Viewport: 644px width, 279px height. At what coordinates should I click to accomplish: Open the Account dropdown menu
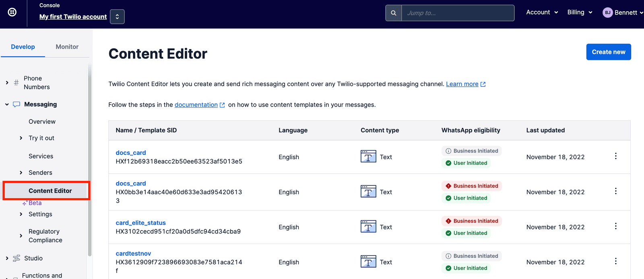(x=542, y=12)
